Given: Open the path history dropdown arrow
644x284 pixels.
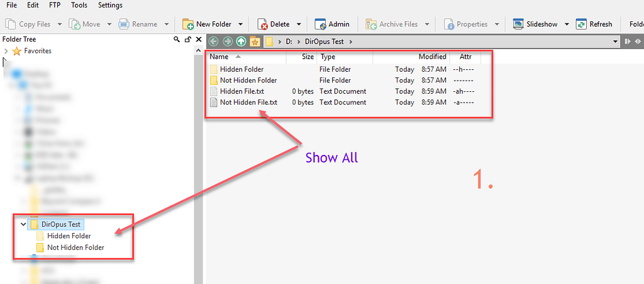Looking at the screenshot, I should tap(615, 42).
